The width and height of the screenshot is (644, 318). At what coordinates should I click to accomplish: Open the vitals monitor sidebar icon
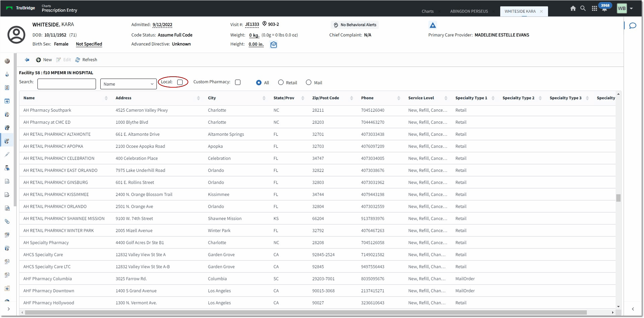(7, 101)
